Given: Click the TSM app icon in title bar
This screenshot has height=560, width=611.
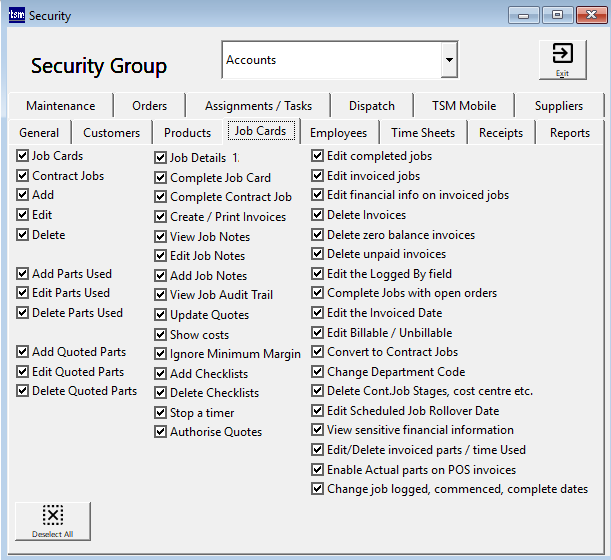Looking at the screenshot, I should tap(15, 16).
